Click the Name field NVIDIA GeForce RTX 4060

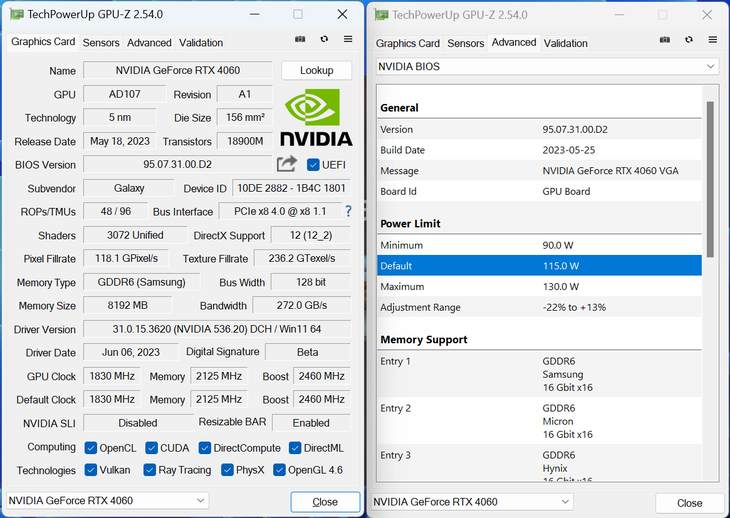178,70
